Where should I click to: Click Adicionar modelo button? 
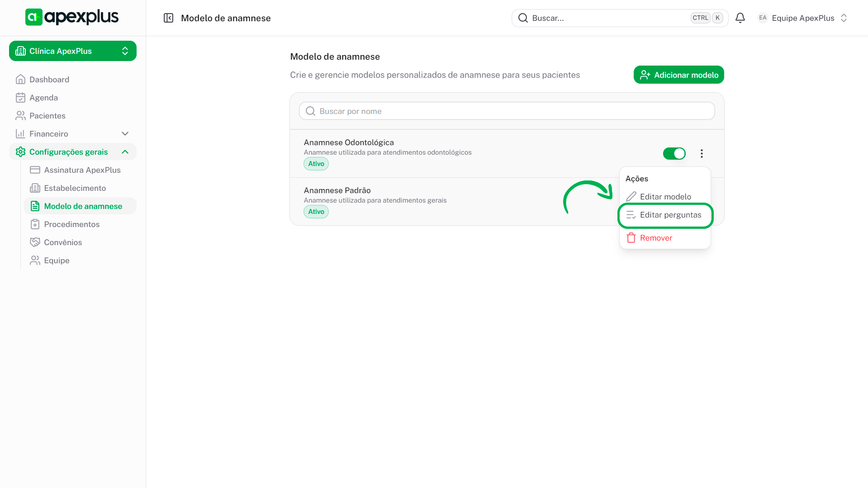coord(678,75)
